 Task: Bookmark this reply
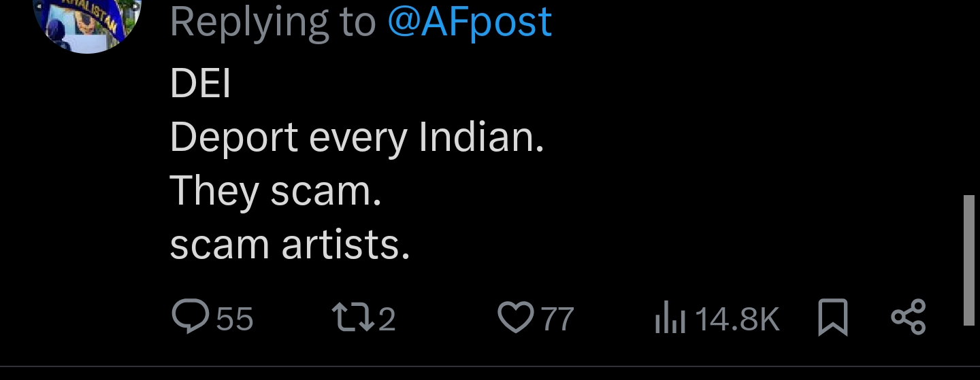(x=832, y=317)
